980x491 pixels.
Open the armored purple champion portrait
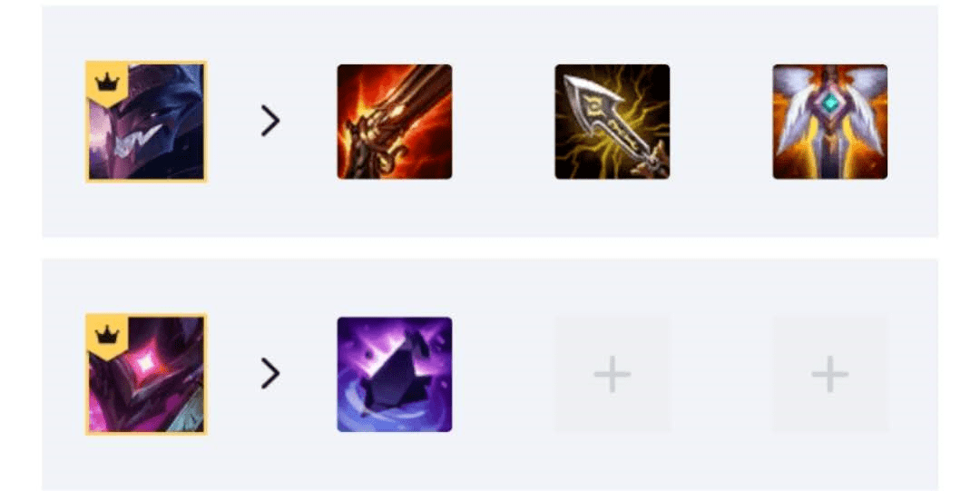pyautogui.click(x=146, y=122)
